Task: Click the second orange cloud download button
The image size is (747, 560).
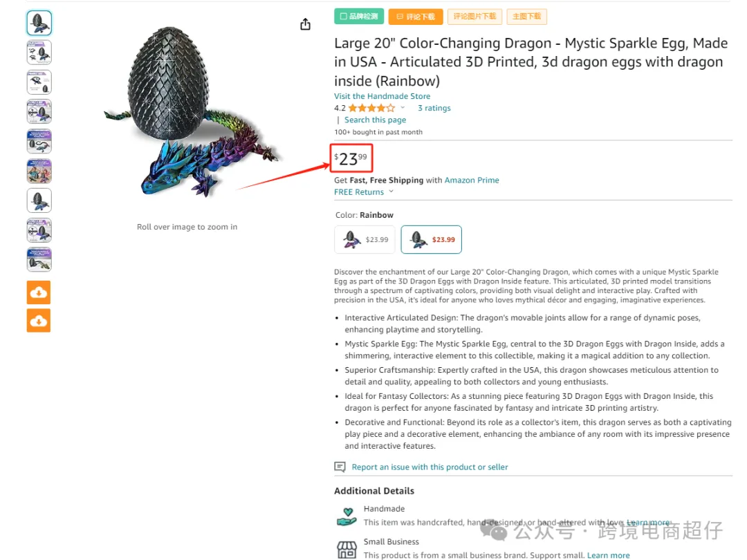Action: [39, 321]
